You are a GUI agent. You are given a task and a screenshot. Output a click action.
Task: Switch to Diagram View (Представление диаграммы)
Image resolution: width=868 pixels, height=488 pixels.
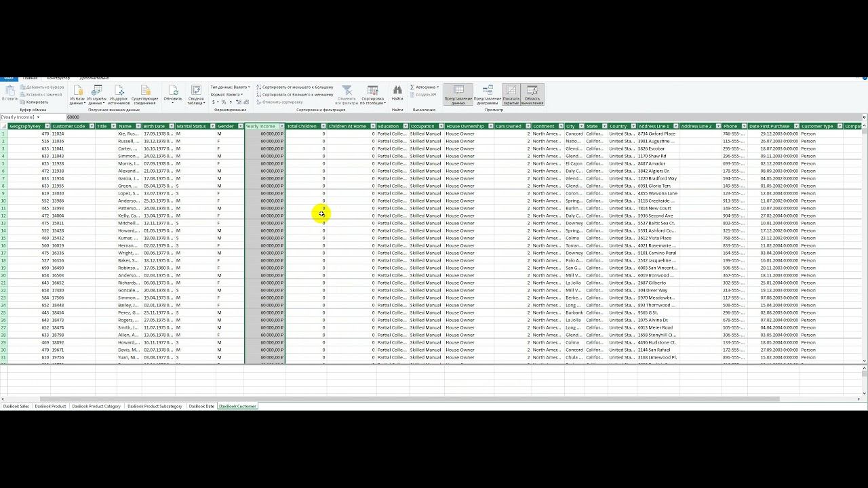coord(488,96)
